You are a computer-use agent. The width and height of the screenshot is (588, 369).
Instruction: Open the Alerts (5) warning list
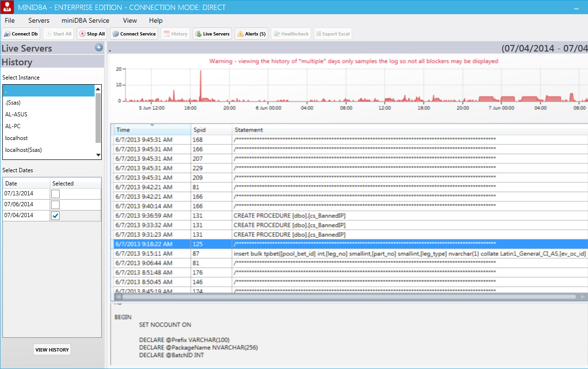[251, 34]
